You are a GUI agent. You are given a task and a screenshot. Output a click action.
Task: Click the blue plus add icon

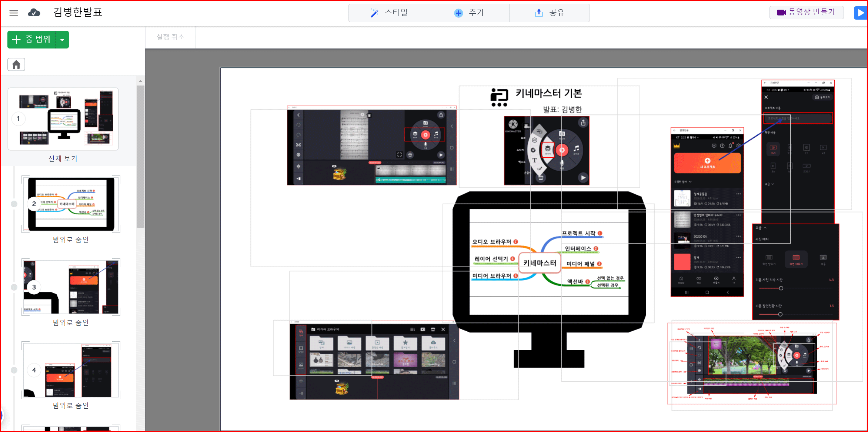click(x=458, y=13)
